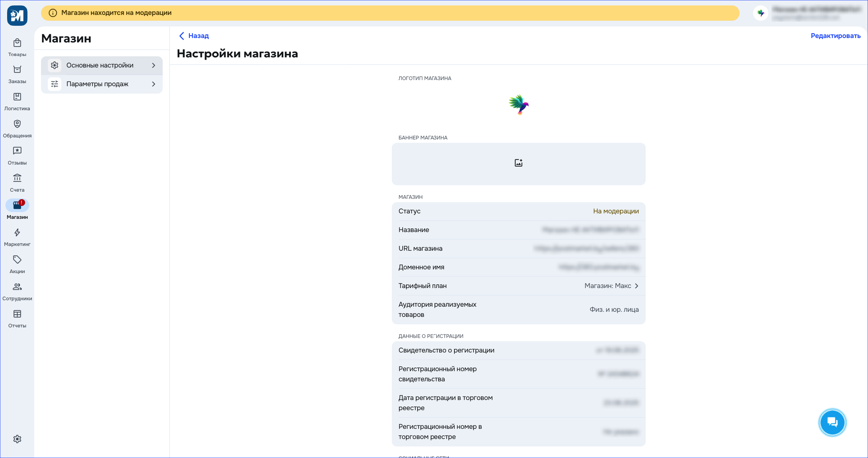Expand Параметры продаж chevron
This screenshot has width=868, height=458.
click(154, 84)
